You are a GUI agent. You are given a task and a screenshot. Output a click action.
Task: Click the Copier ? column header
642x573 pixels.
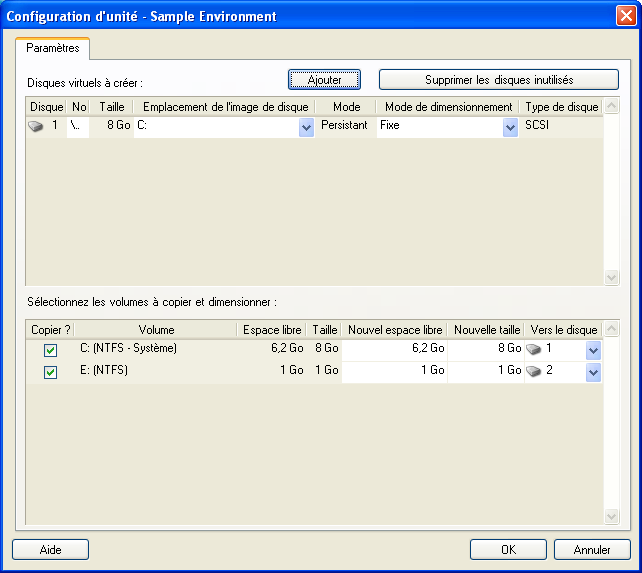pos(50,330)
